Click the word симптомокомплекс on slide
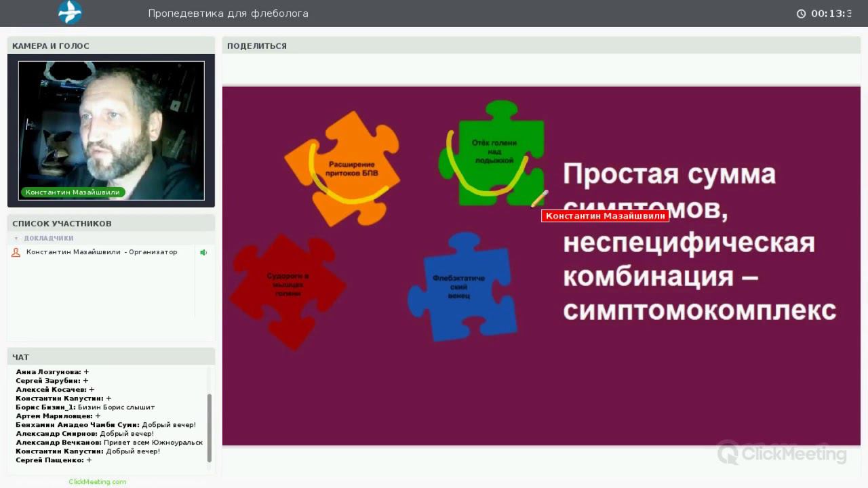Viewport: 868px width, 488px height. [699, 310]
